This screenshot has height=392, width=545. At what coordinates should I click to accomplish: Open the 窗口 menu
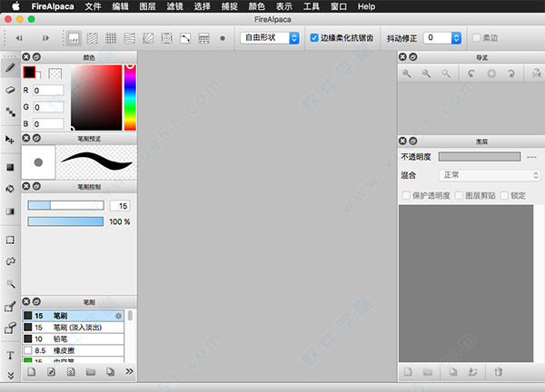(339, 6)
